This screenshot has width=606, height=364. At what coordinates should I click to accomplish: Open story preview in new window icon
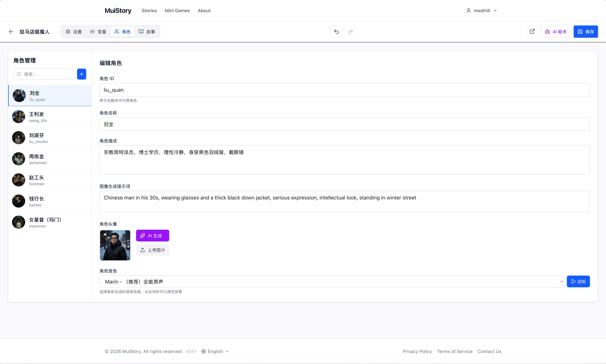click(x=532, y=32)
